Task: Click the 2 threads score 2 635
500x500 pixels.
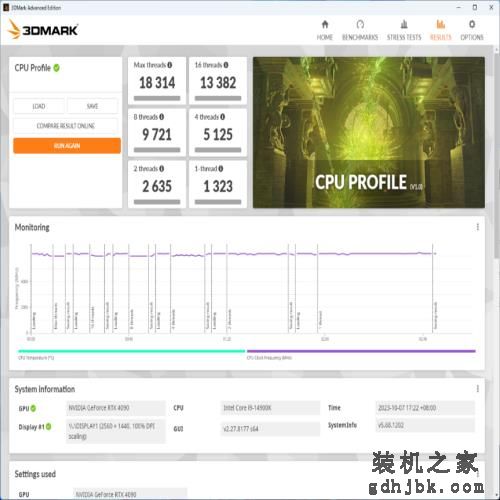Action: coord(157,186)
